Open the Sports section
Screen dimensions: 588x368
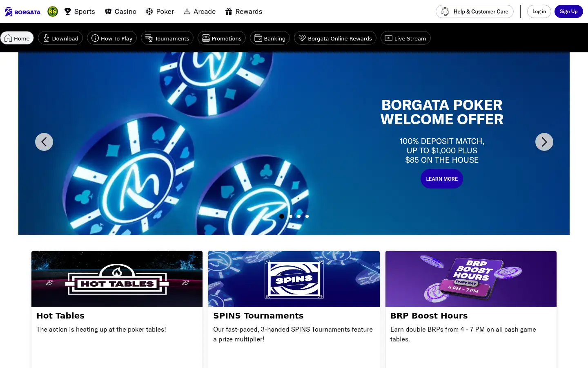(80, 11)
